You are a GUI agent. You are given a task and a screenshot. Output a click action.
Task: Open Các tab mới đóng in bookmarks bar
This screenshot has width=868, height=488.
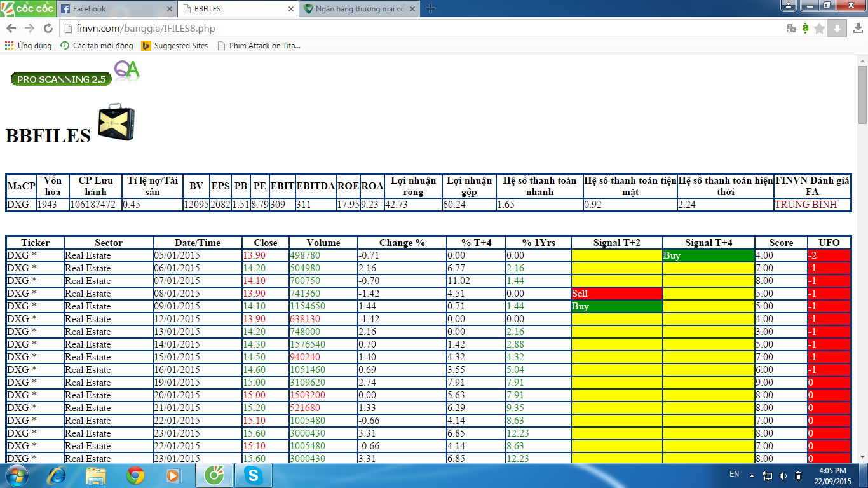coord(97,46)
